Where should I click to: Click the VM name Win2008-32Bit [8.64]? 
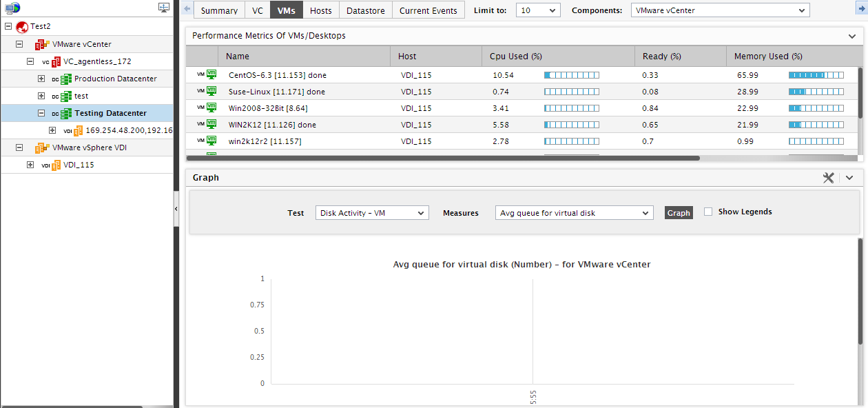pos(268,108)
